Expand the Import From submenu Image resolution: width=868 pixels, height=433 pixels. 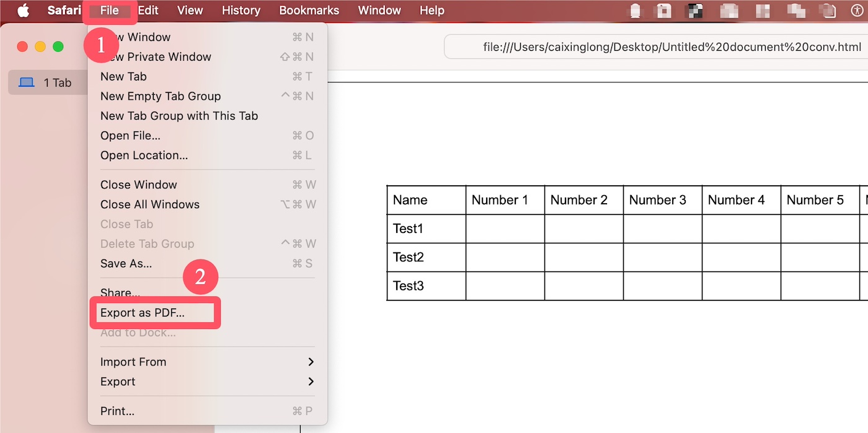click(133, 361)
